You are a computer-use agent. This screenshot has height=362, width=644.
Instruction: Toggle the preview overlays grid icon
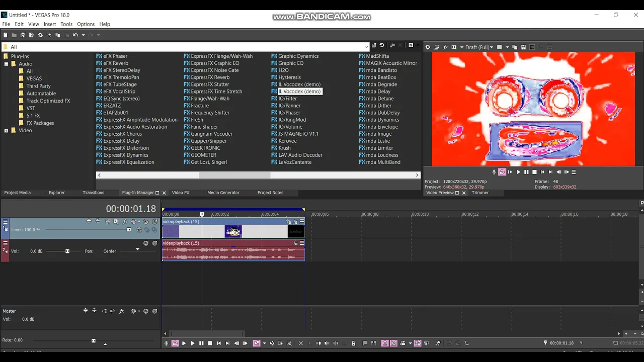point(499,47)
